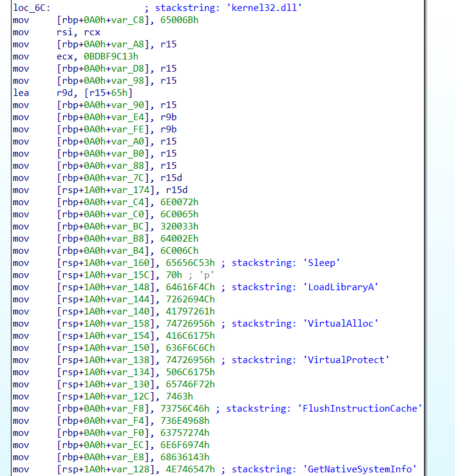Screen dimensions: 455x476
Task: Click the stackstring 'Sleep' comment
Action: pyautogui.click(x=281, y=262)
